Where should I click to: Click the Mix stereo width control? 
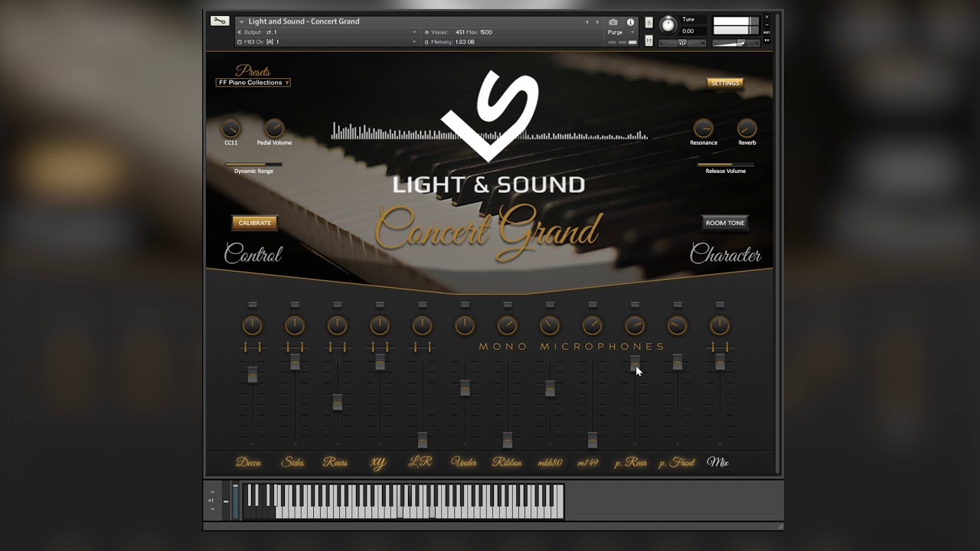point(720,347)
